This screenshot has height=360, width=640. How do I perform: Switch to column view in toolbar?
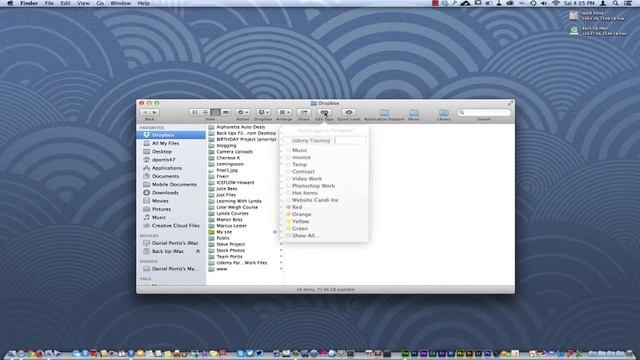[x=216, y=112]
